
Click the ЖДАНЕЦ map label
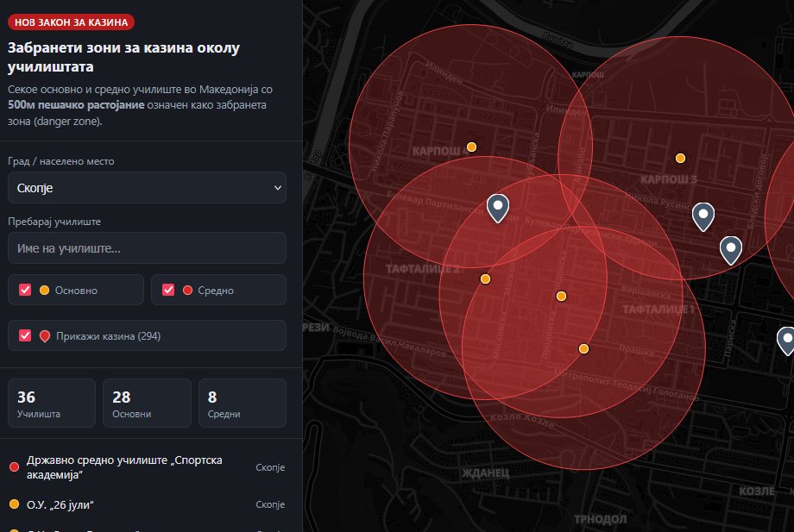486,473
